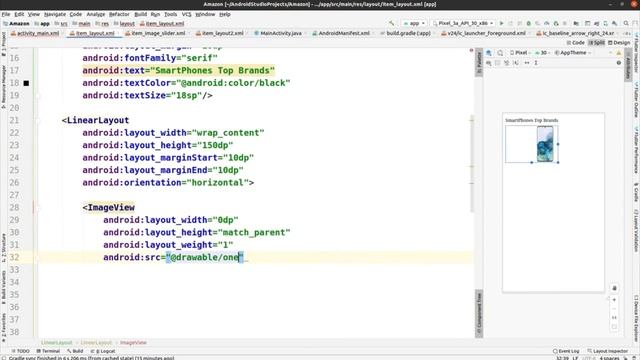This screenshot has width=640, height=360.
Task: Toggle the Structure tool window
Action: [x=4, y=248]
